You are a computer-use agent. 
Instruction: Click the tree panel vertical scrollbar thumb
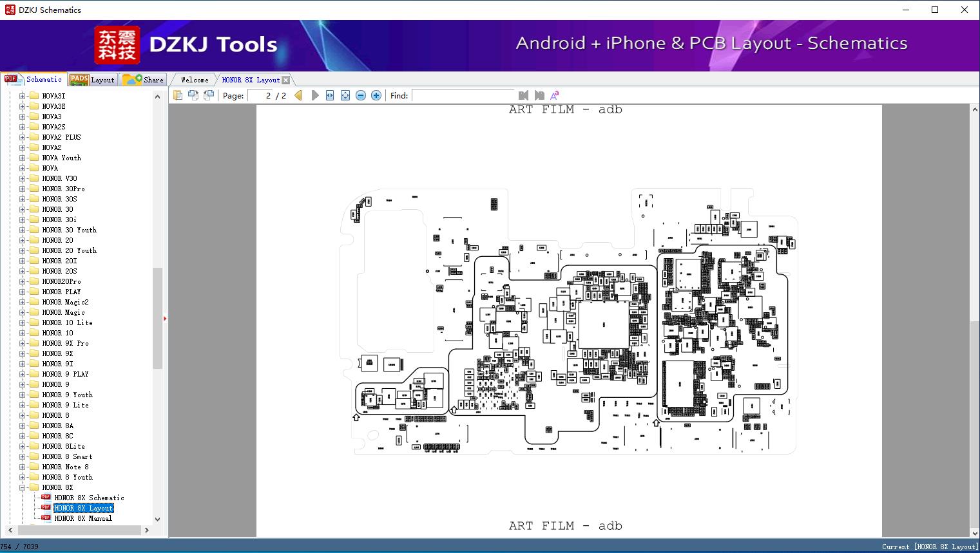[157, 317]
